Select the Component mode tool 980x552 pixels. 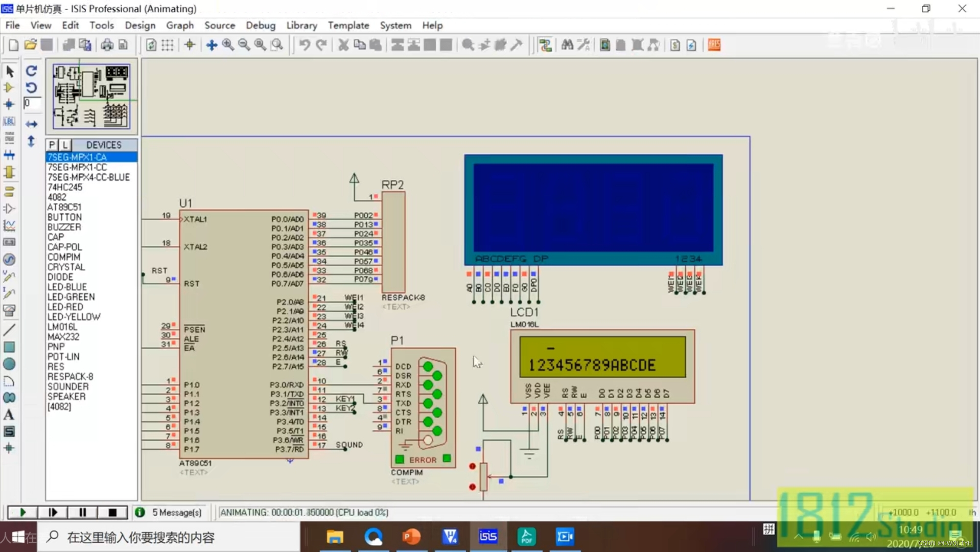pos(9,87)
